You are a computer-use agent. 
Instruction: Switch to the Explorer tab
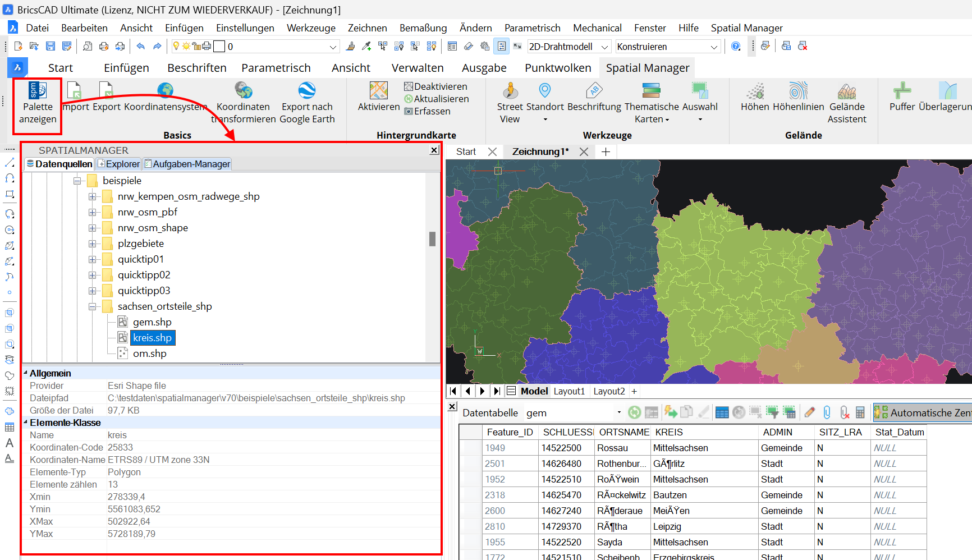tap(118, 163)
